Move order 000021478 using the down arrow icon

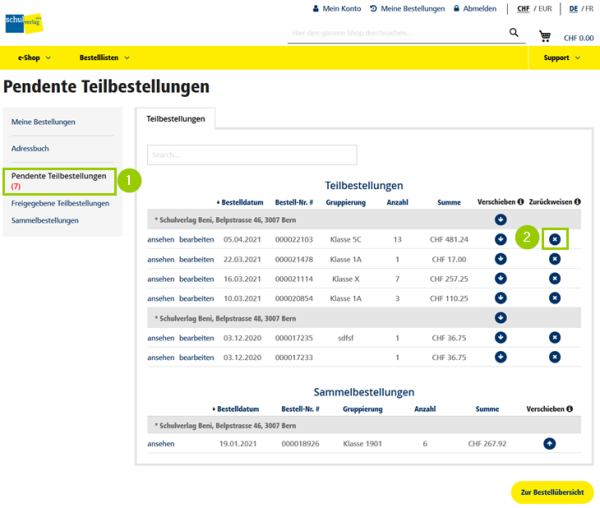point(500,259)
